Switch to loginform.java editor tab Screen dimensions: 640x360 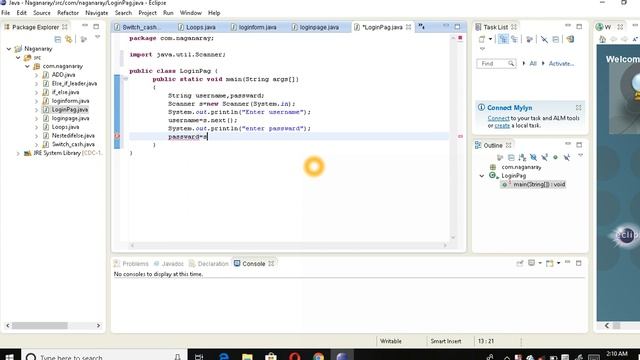point(253,27)
